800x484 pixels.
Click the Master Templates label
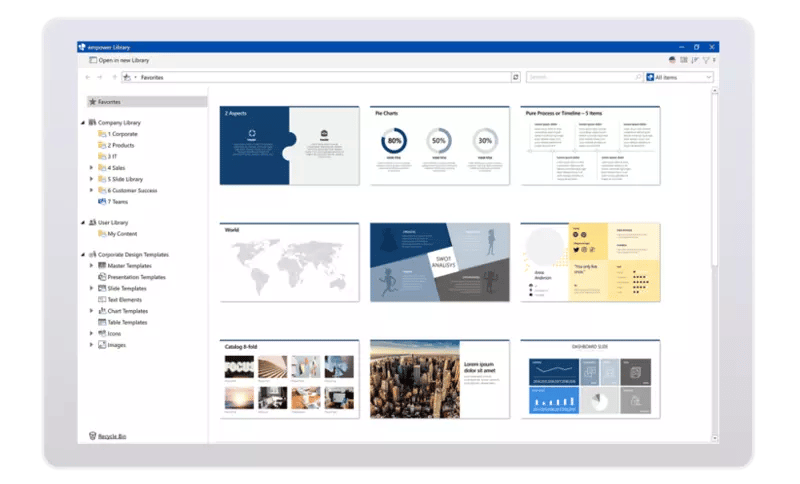130,265
